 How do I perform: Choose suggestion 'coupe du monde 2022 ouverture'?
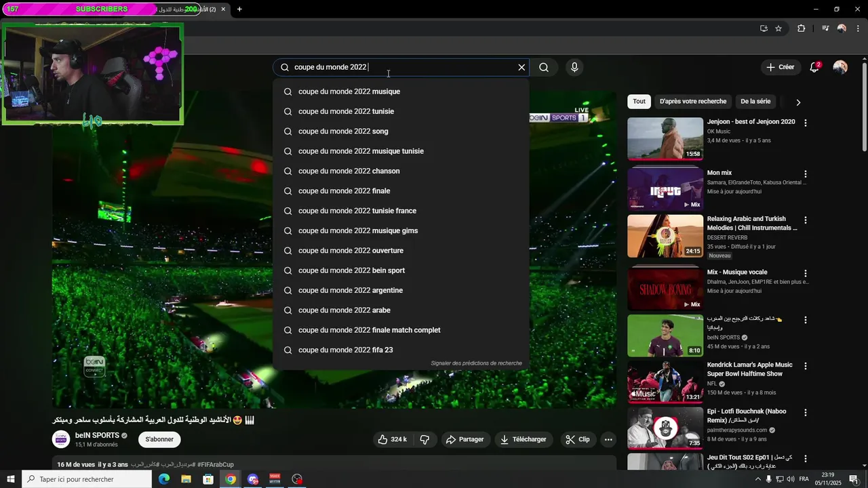401,251
